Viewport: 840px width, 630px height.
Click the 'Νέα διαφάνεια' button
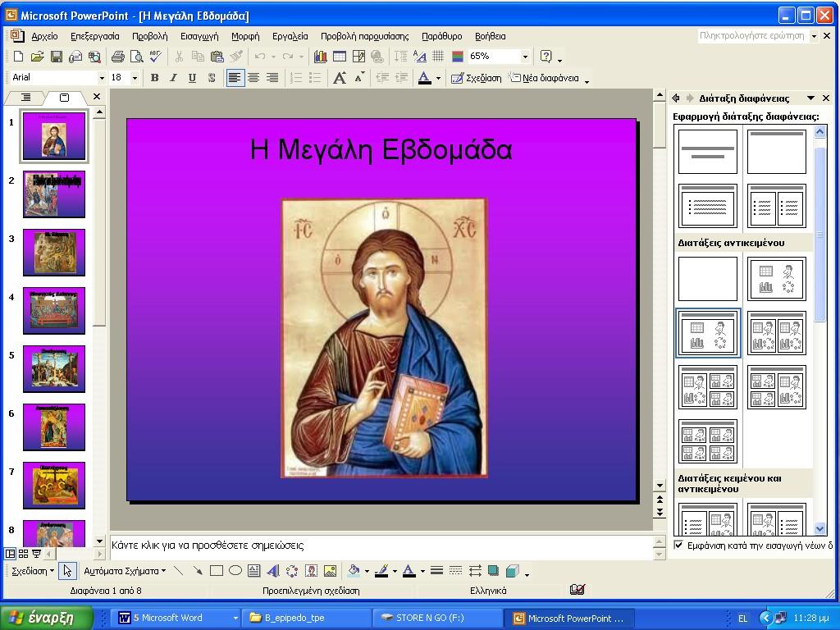545,78
